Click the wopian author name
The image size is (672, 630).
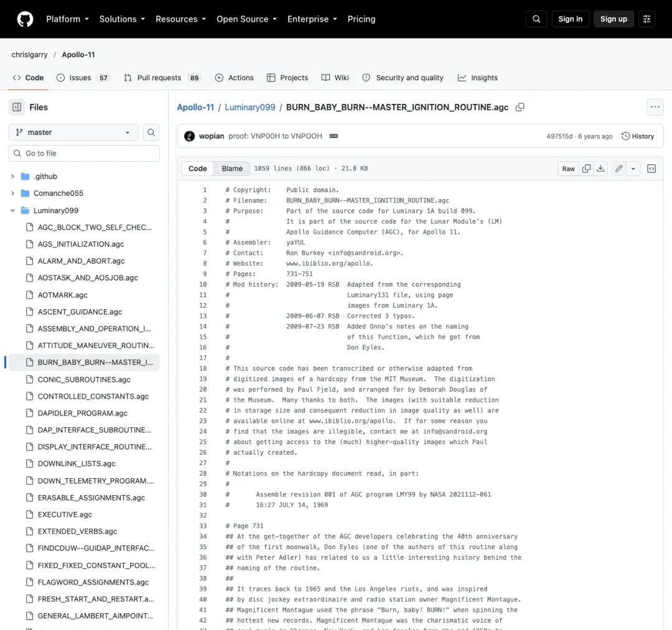point(212,136)
